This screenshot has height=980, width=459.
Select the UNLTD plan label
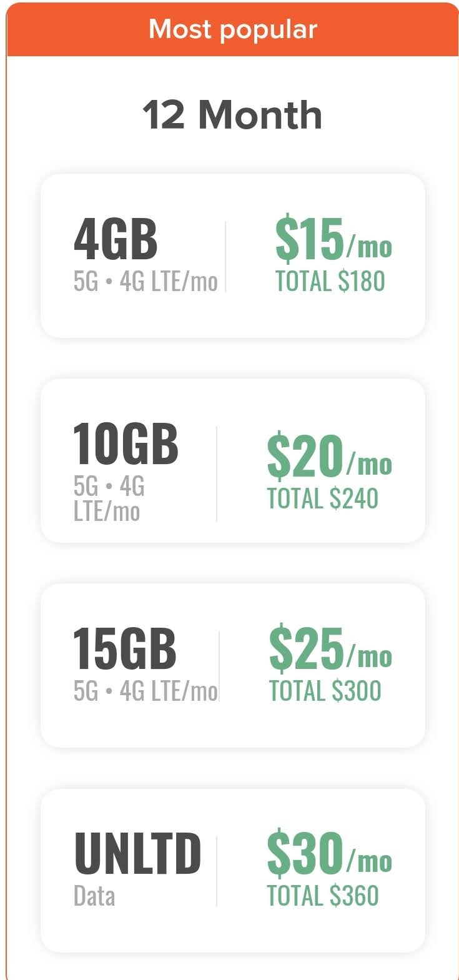137,854
